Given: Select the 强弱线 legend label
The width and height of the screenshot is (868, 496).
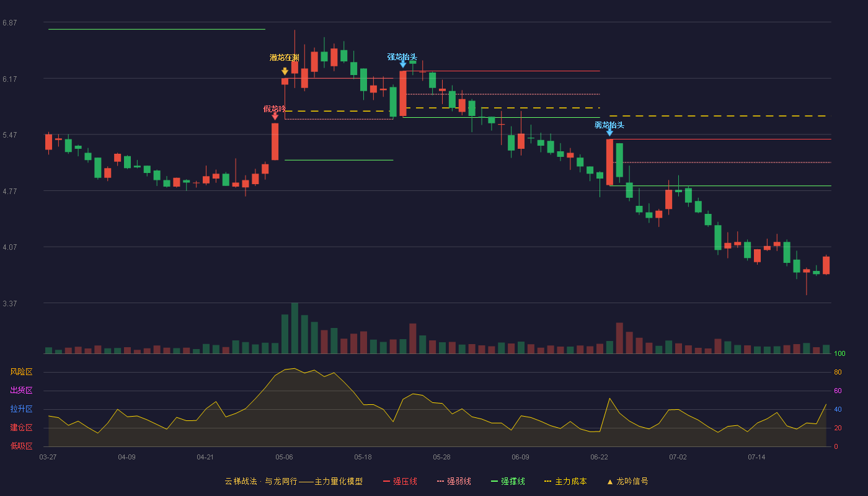Looking at the screenshot, I should [459, 482].
